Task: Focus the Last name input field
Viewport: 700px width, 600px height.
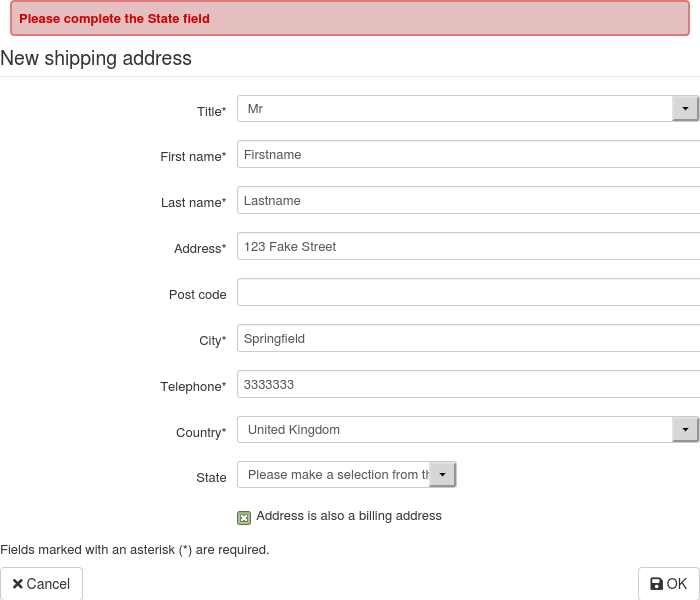Action: (x=468, y=201)
